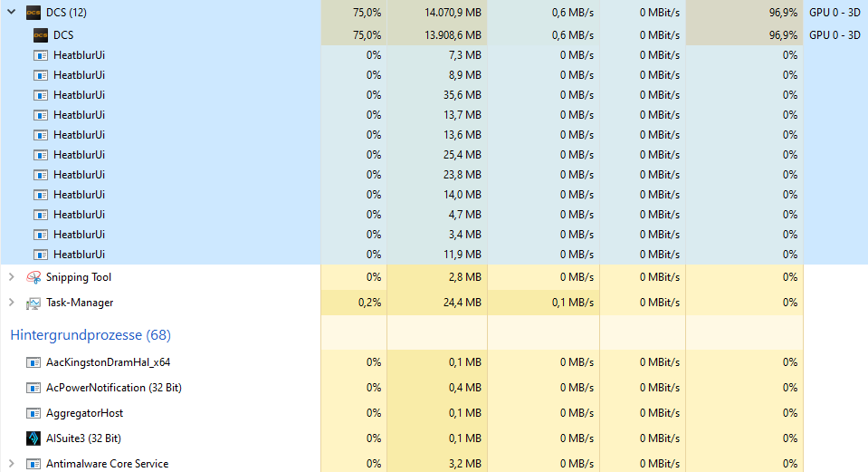Click DCS child row 75,0% CPU value

tap(367, 35)
